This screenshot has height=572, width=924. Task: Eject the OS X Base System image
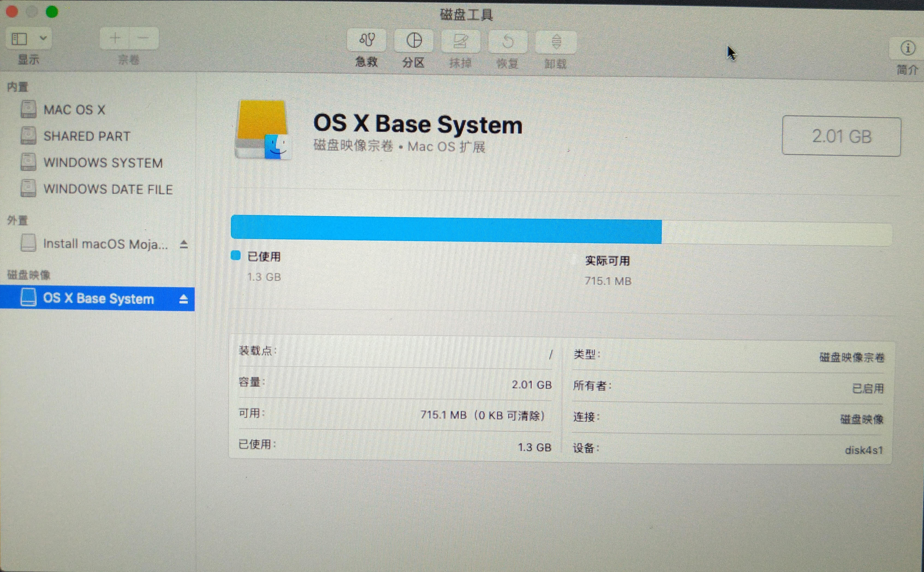click(x=184, y=299)
